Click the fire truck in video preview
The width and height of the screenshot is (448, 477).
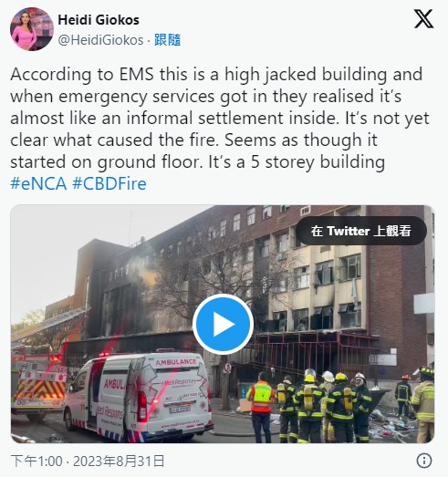click(39, 383)
